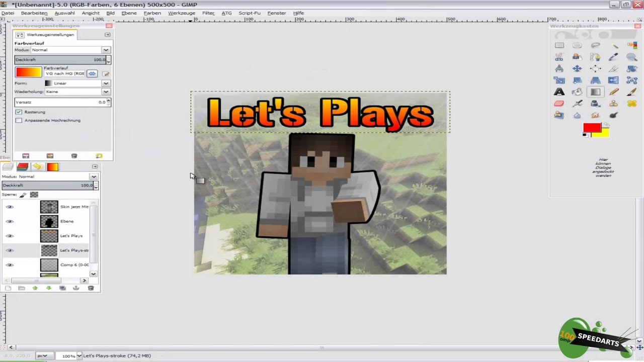Adjust the tool options Deckkraft slider
Image resolution: width=644 pixels, height=362 pixels.
pyautogui.click(x=61, y=60)
